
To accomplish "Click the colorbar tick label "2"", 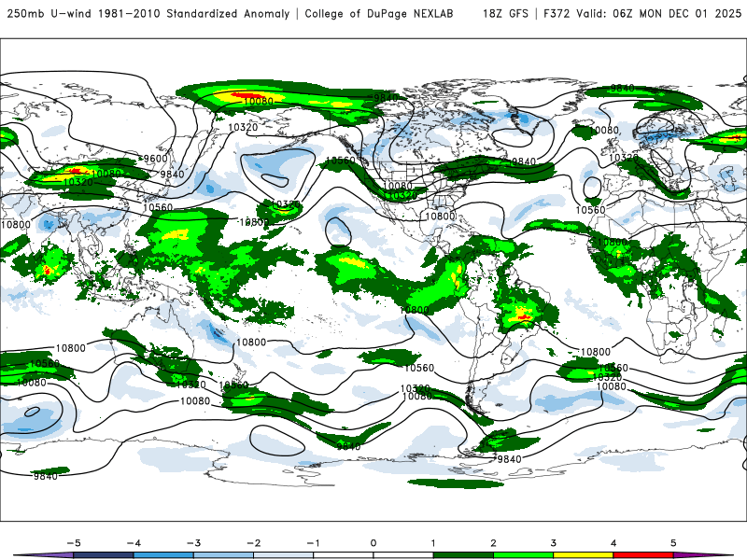I will click(493, 543).
